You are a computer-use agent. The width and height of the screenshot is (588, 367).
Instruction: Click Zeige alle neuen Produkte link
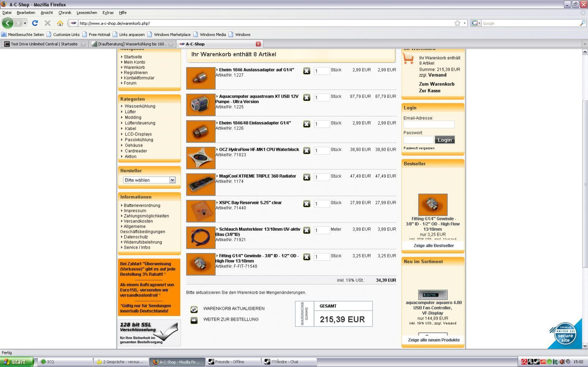(x=434, y=340)
